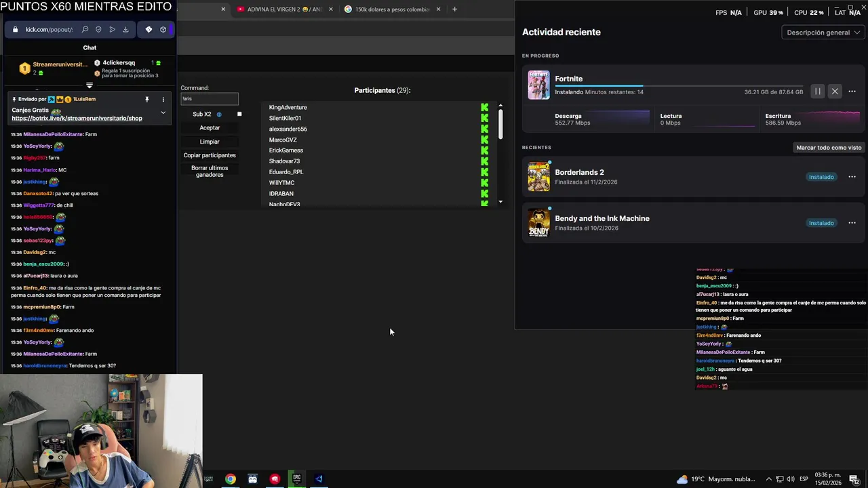Open Epic Games Launcher from the taskbar
868x488 pixels.
(x=296, y=479)
